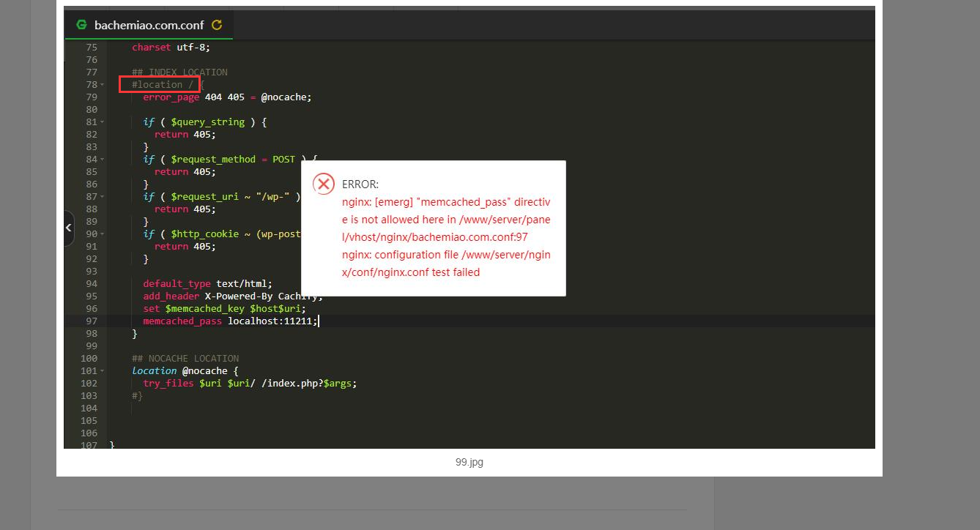The height and width of the screenshot is (530, 980).
Task: Click the 'return 405;' text on line 82
Action: coord(185,135)
